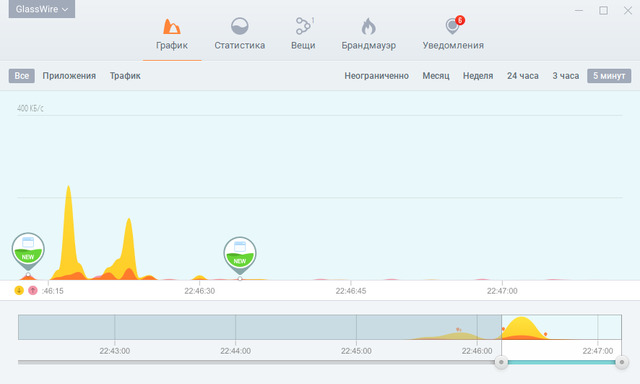This screenshot has width=640, height=384.
Task: Set time range to Неделя
Action: (x=478, y=76)
